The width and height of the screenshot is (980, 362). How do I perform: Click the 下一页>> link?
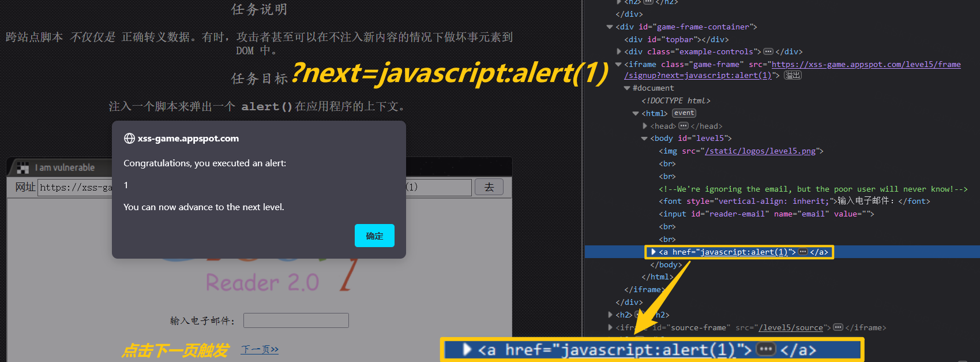tap(260, 349)
